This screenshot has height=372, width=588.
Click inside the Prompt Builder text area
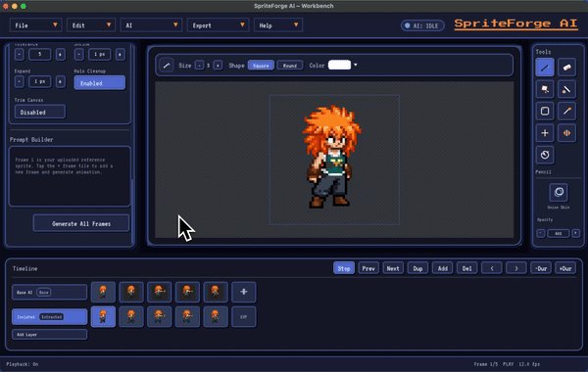tap(71, 176)
